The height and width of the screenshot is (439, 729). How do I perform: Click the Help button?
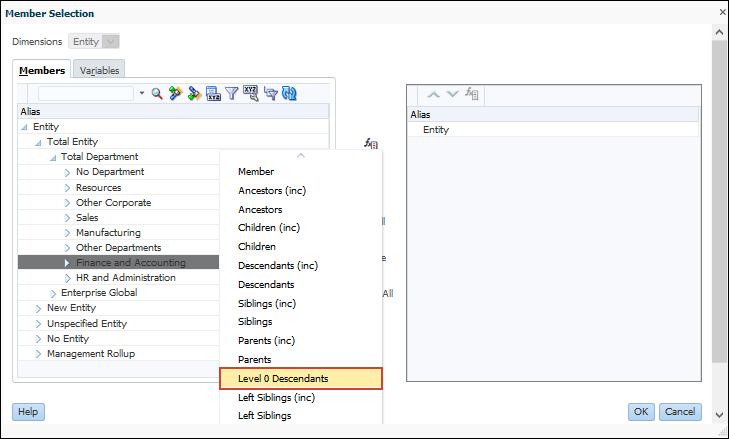(x=28, y=412)
